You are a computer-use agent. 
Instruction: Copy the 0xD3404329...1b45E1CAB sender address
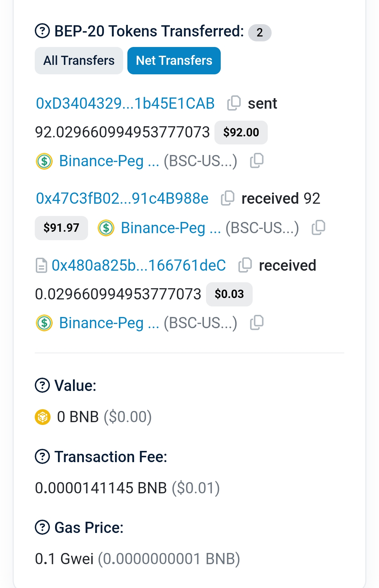coord(234,103)
